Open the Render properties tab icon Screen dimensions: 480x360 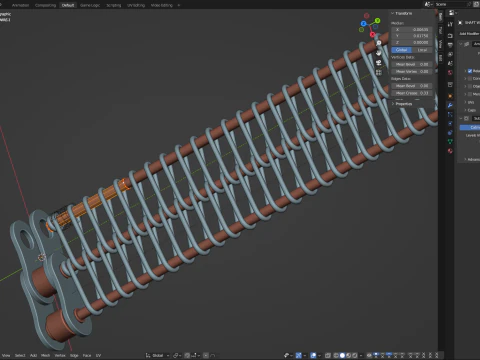point(450,36)
